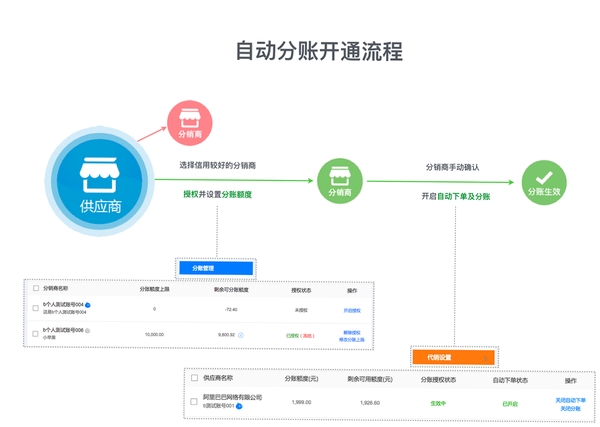Click the 自动分账开通流程 title

tap(319, 51)
